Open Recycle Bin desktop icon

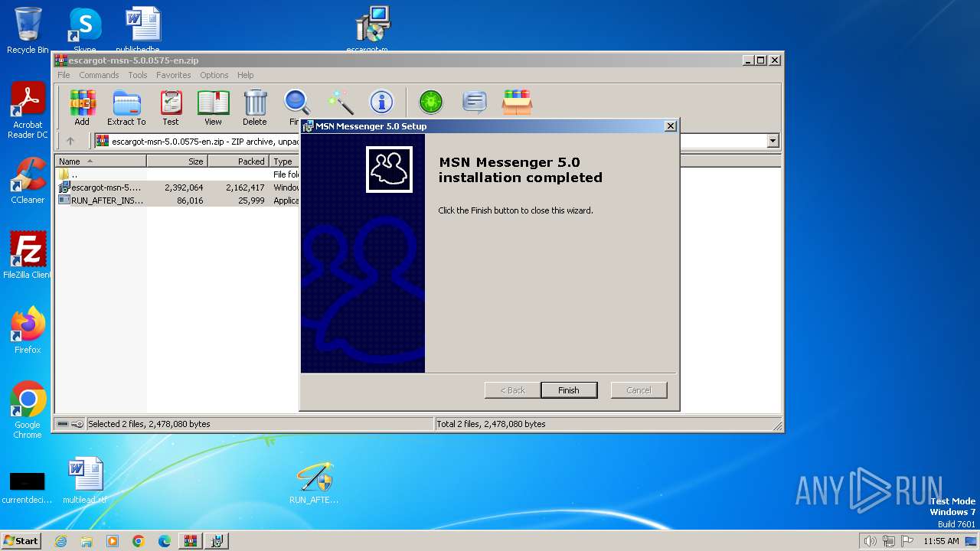(28, 31)
